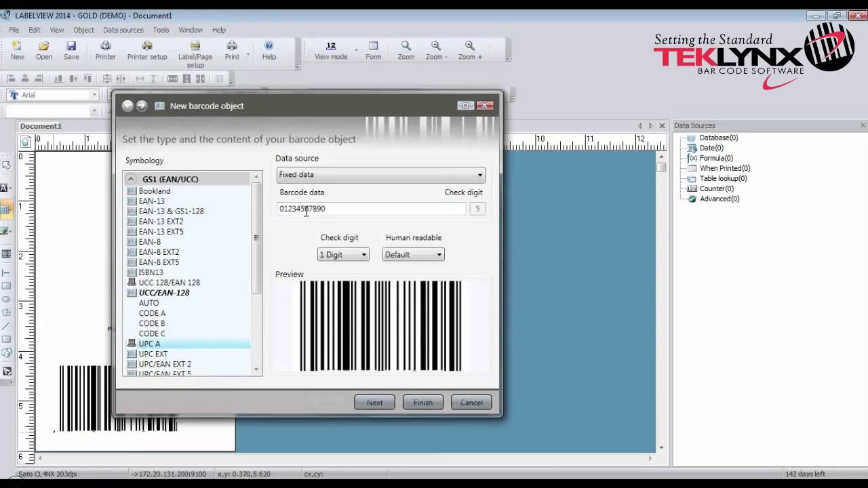Select the ellipse shape tool in left toolbox
The width and height of the screenshot is (868, 488).
[x=6, y=299]
